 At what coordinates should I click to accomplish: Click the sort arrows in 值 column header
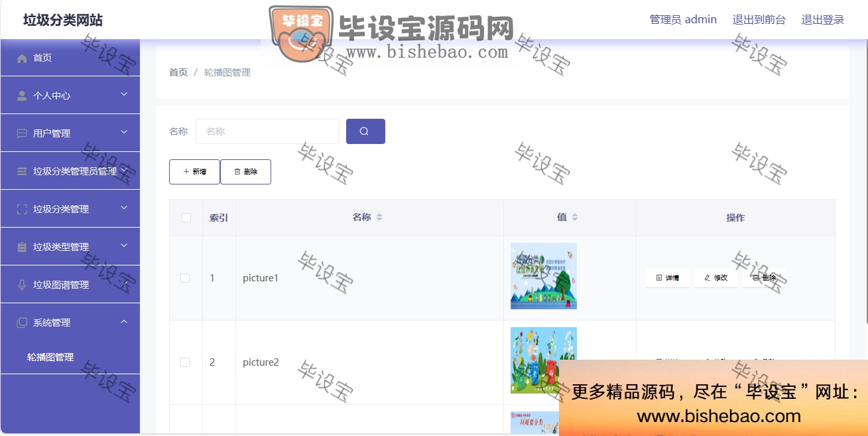(x=575, y=217)
